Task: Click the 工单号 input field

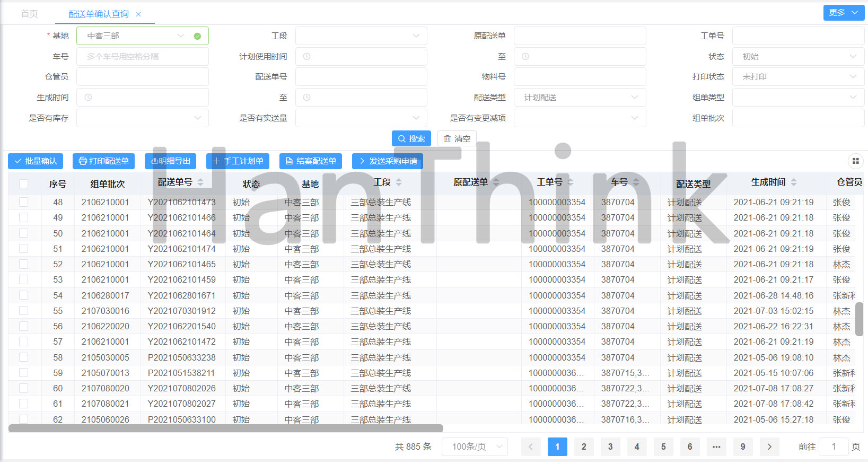Action: 798,36
